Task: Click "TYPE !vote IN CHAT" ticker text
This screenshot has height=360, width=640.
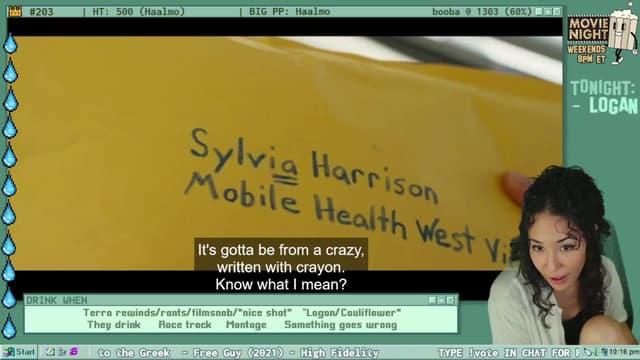Action: (x=493, y=353)
